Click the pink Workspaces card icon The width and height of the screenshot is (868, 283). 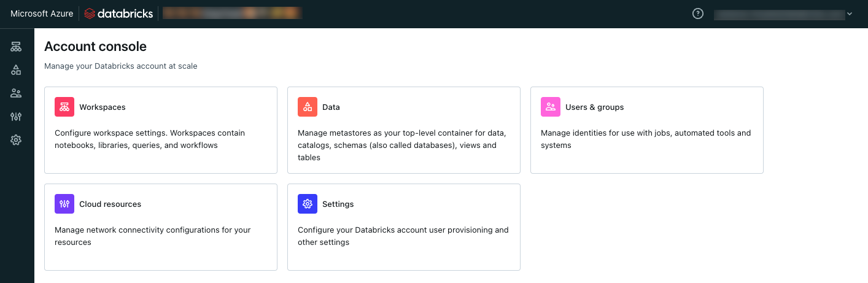[x=64, y=107]
